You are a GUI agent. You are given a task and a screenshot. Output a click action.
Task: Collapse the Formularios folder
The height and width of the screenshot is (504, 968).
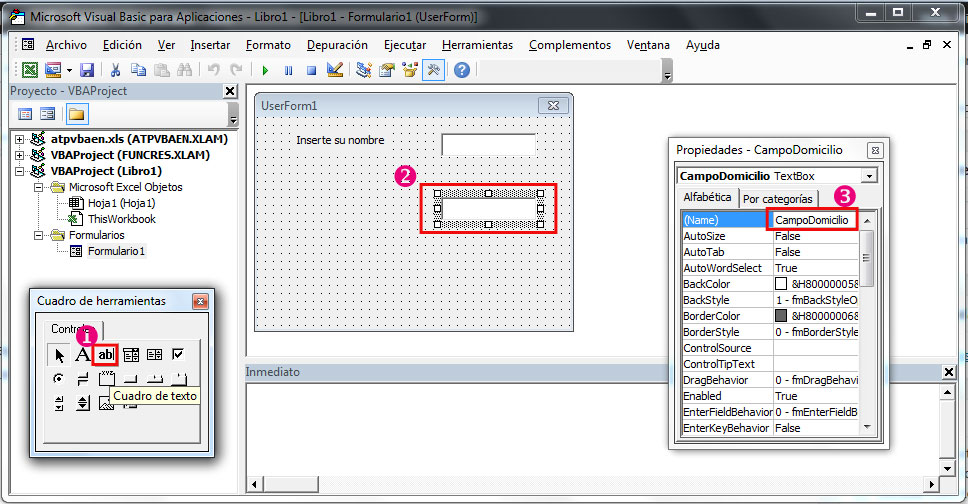click(x=38, y=235)
